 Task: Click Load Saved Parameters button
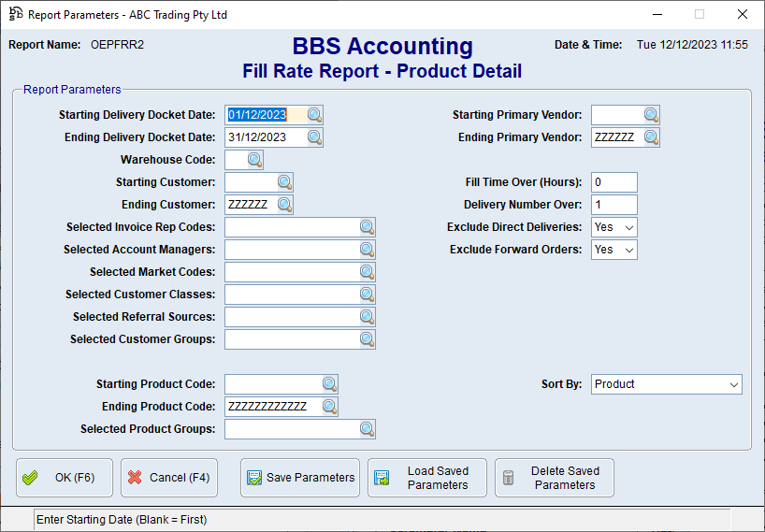tap(427, 478)
